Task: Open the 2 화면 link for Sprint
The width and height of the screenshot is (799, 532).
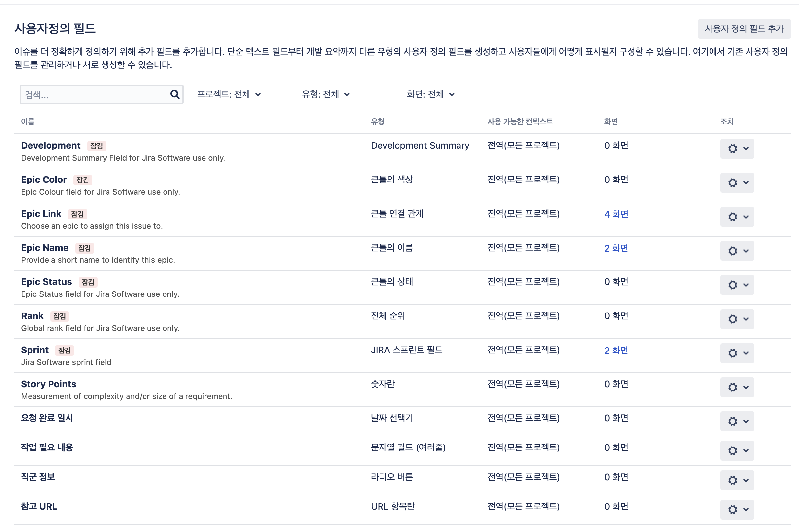Action: pyautogui.click(x=616, y=350)
